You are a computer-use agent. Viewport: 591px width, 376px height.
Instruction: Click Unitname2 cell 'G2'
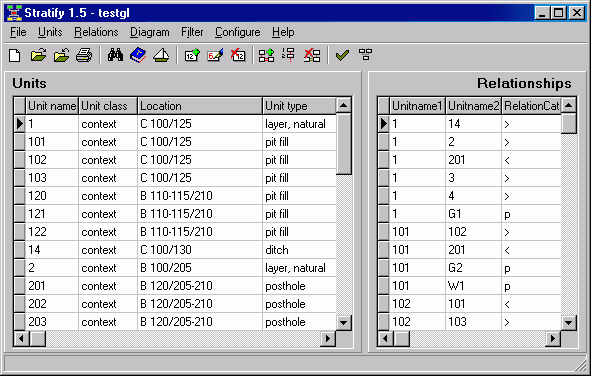click(x=473, y=268)
